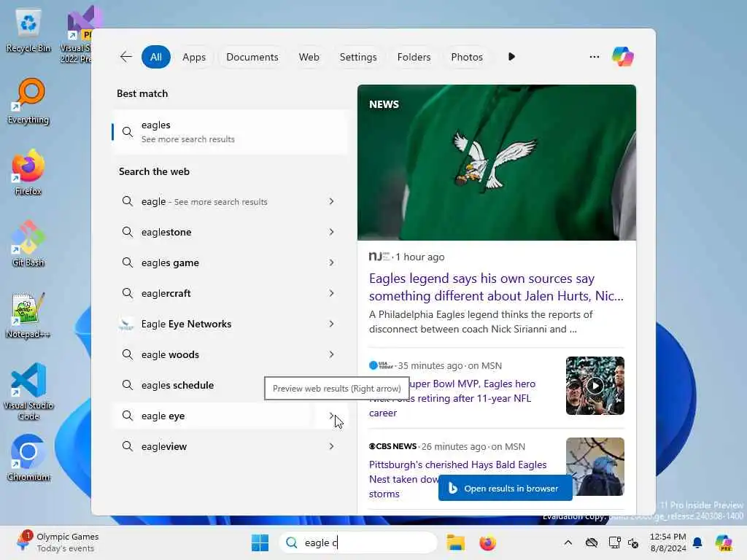Open Firefox from the taskbar

tap(487, 542)
